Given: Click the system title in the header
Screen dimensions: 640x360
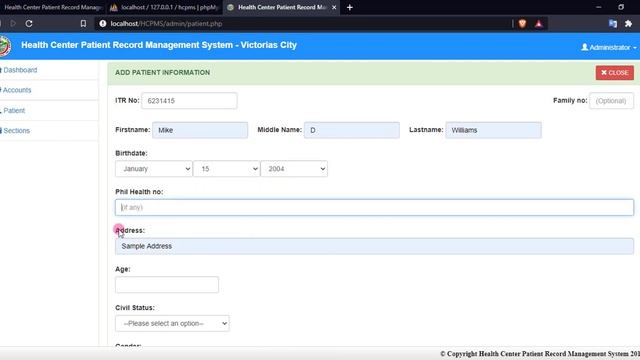Looking at the screenshot, I should coord(159,45).
